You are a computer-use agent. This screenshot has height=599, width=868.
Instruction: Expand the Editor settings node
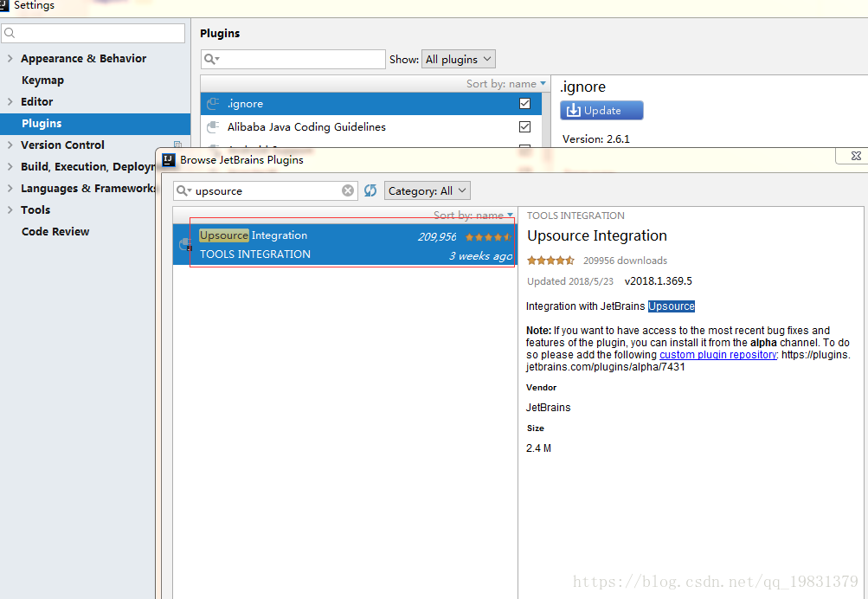point(10,101)
